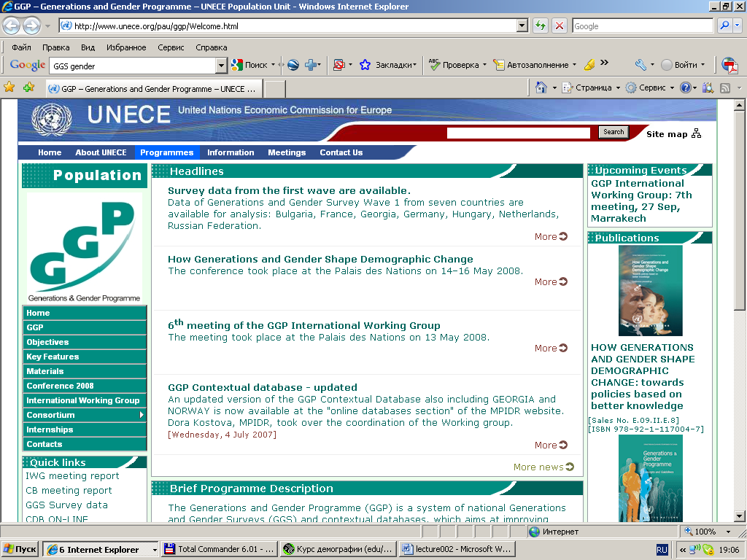Open the Google Toolbar search box dropdown
747x560 pixels.
(x=221, y=66)
